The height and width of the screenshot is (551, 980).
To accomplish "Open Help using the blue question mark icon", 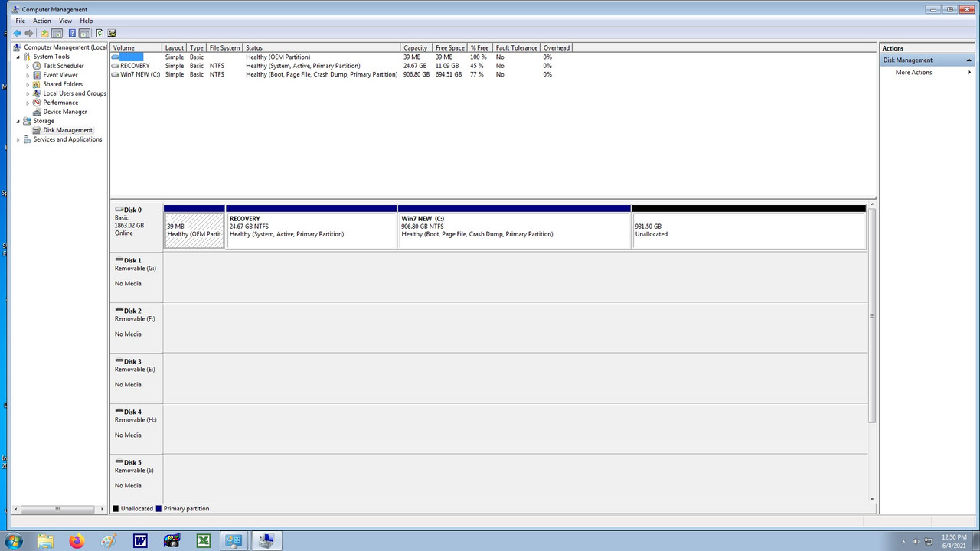I will (71, 33).
